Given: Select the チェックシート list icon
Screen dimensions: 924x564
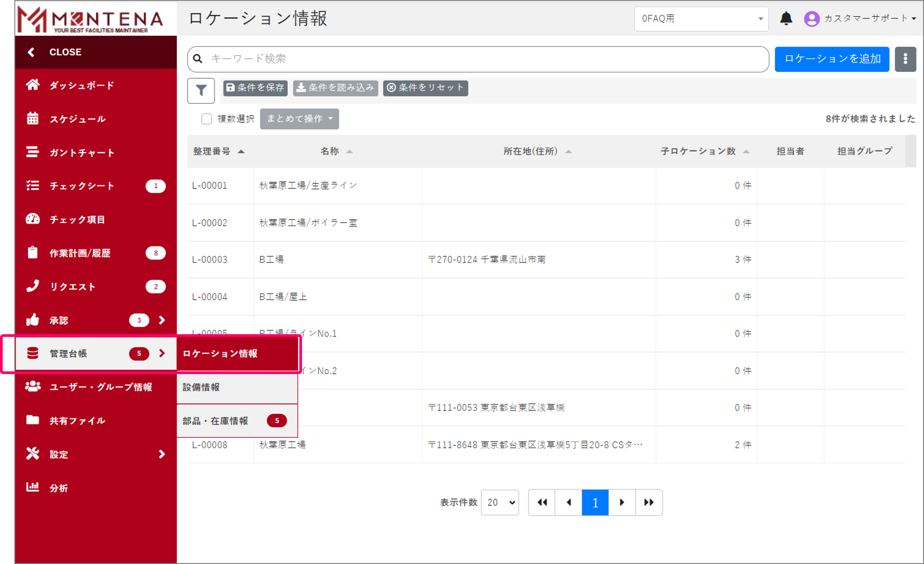Looking at the screenshot, I should pos(33,186).
